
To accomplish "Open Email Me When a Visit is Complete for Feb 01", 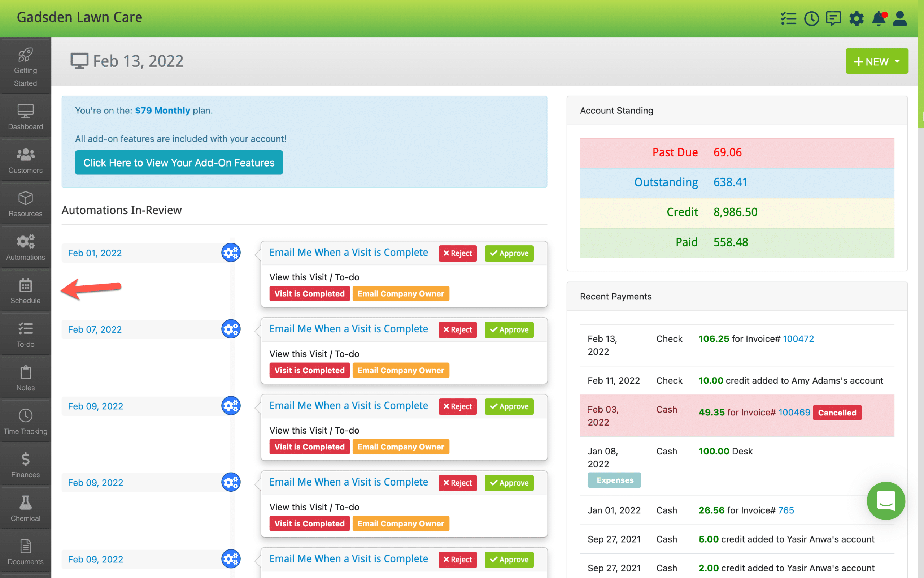I will [349, 252].
